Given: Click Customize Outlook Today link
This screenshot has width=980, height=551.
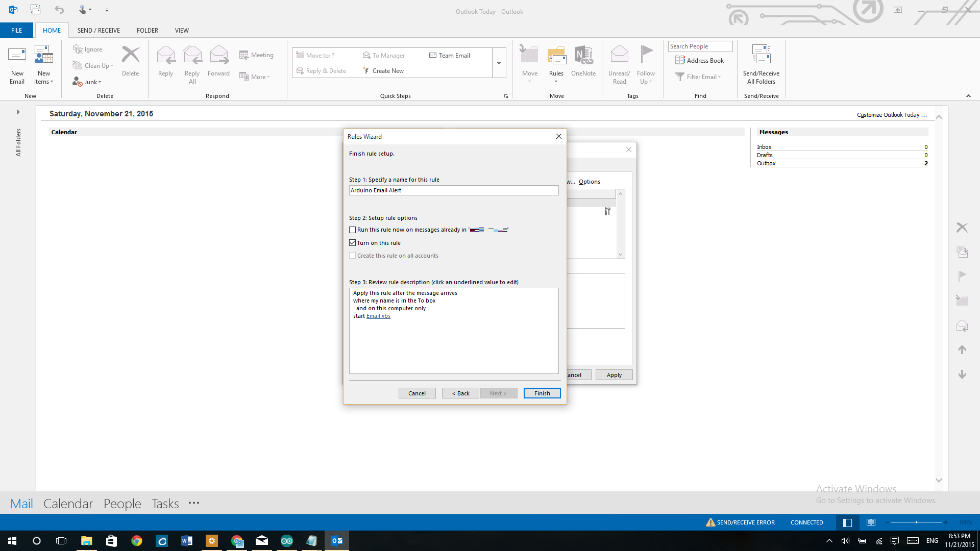Looking at the screenshot, I should coord(892,115).
